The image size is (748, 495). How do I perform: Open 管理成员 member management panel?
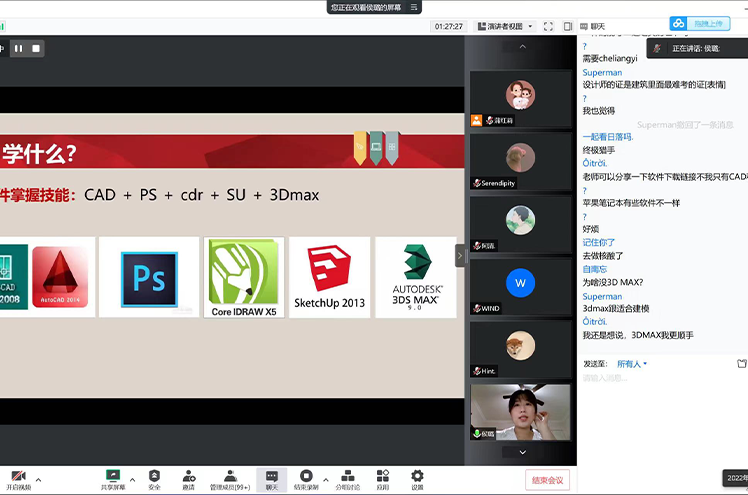(x=230, y=480)
